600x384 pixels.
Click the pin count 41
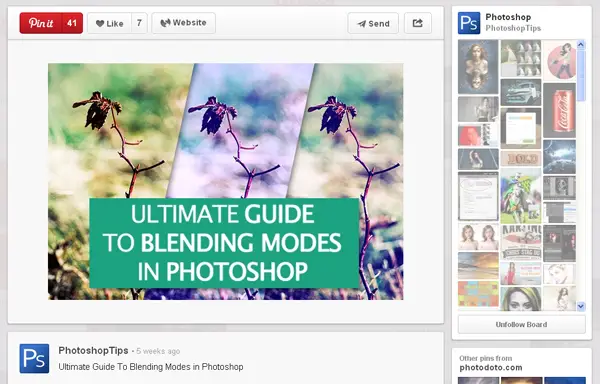[x=72, y=23]
